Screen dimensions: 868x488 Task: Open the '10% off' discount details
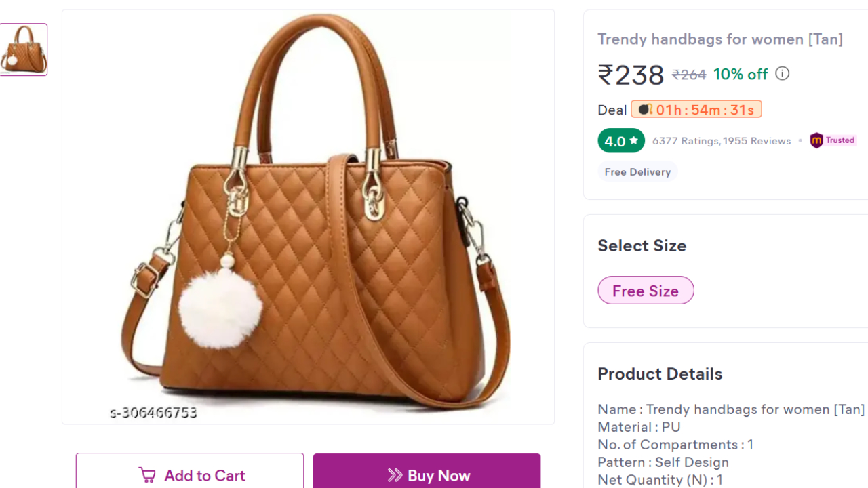(741, 74)
